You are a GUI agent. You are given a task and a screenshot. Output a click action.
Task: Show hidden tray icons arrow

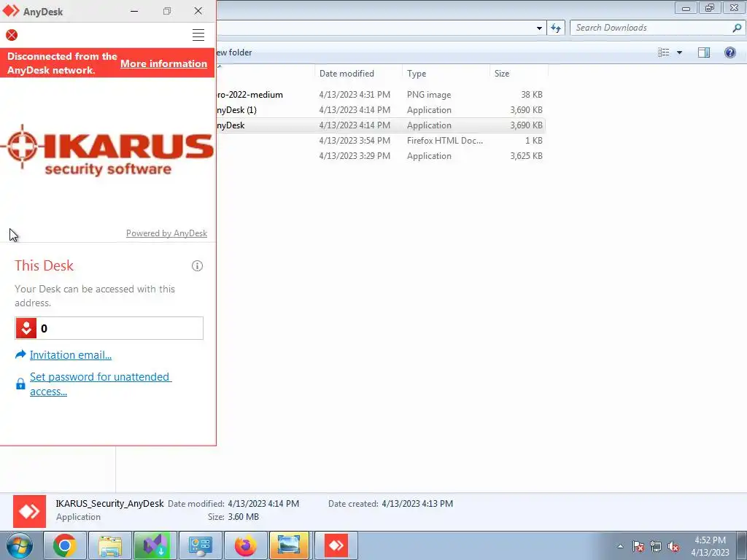click(620, 546)
